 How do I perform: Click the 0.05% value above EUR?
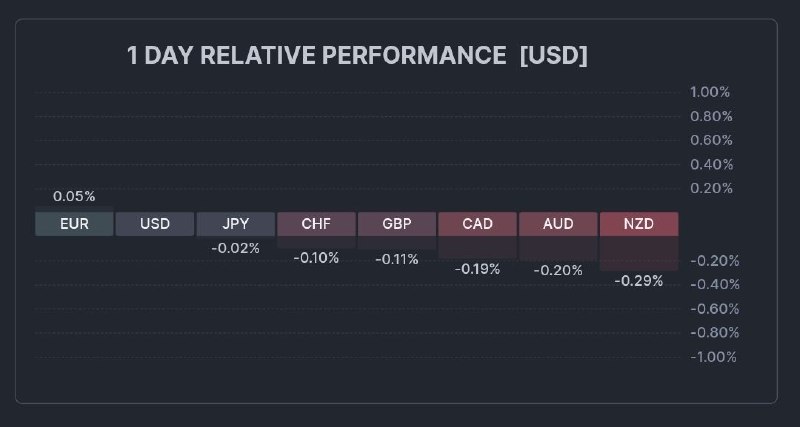click(74, 196)
